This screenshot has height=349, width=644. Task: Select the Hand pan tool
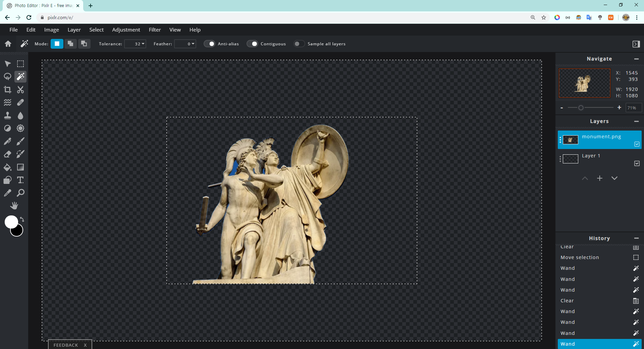click(14, 205)
